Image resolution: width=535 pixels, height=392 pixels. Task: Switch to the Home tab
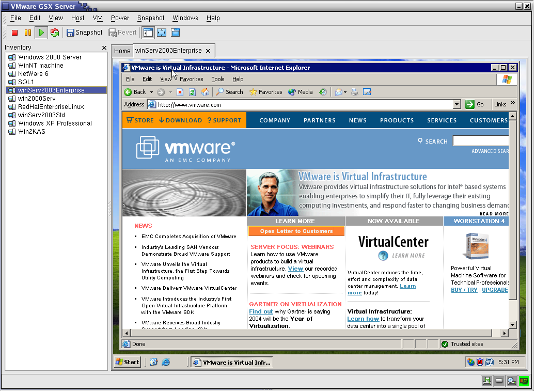click(122, 51)
